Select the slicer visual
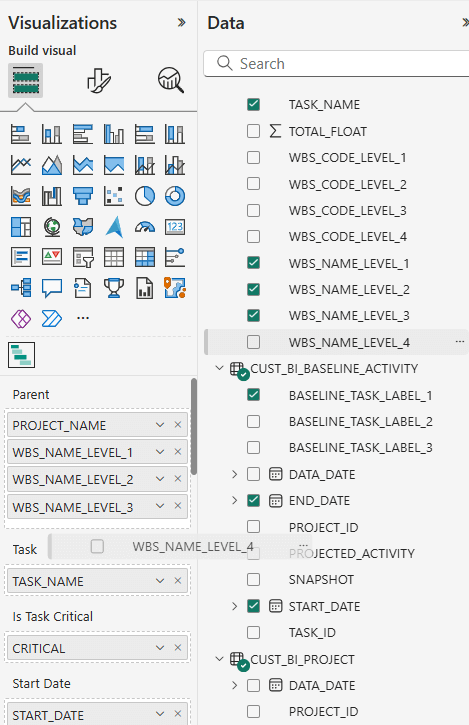This screenshot has width=469, height=725. pyautogui.click(x=83, y=257)
